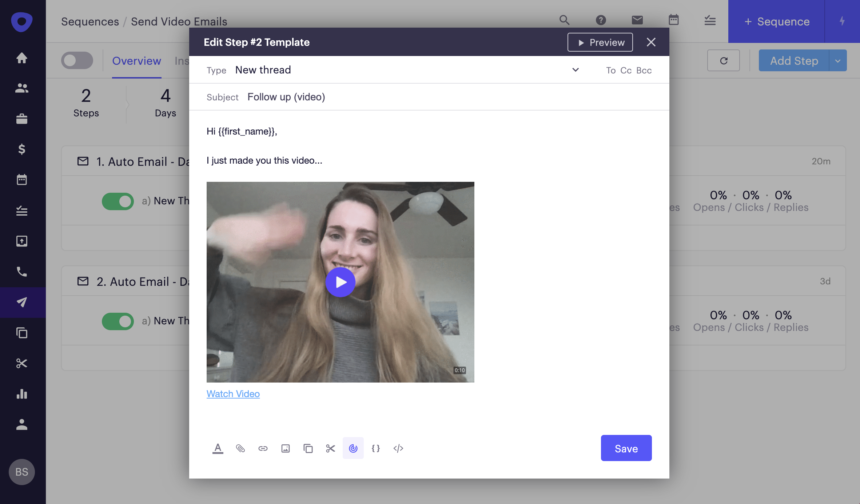
Task: Select the Overview tab
Action: [136, 60]
